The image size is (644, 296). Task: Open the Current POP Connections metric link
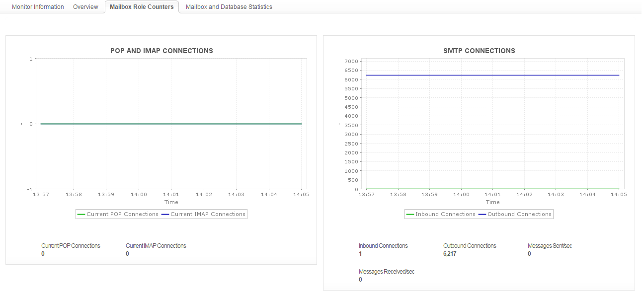[71, 245]
